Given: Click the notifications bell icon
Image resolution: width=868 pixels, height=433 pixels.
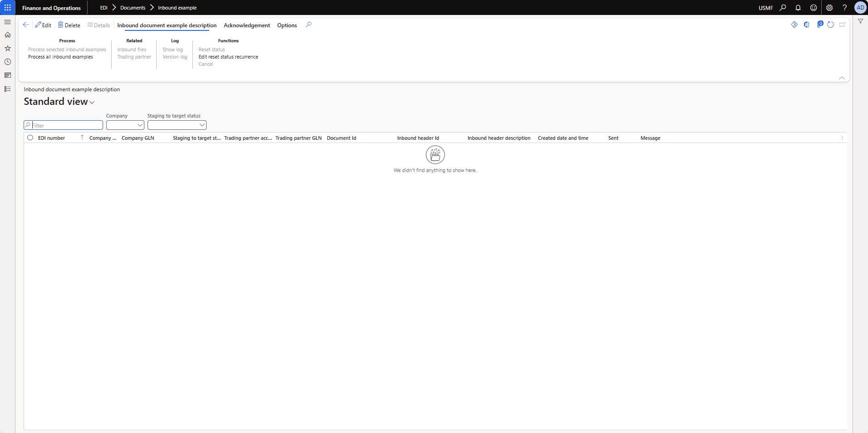Looking at the screenshot, I should [x=798, y=8].
